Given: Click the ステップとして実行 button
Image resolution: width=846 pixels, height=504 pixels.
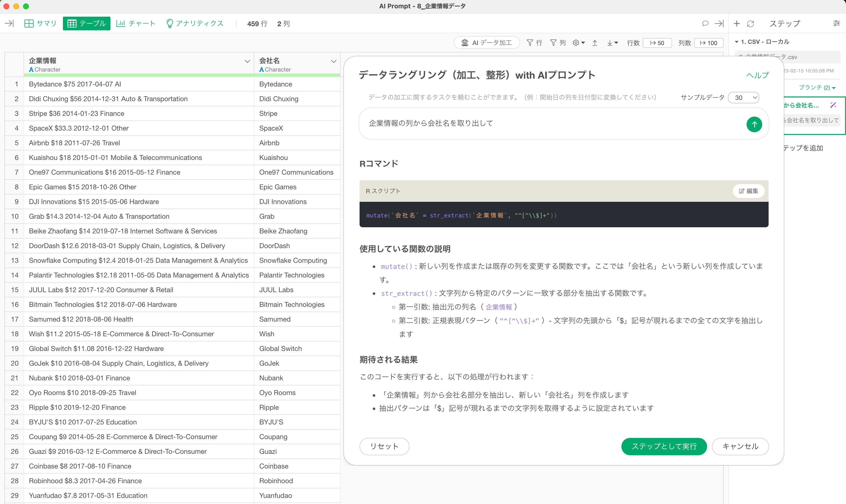Looking at the screenshot, I should [664, 446].
